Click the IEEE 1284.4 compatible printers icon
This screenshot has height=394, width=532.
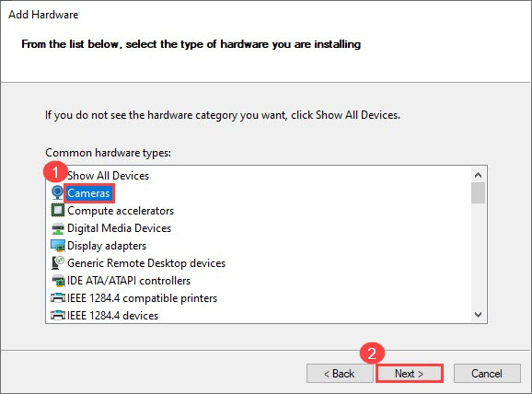click(58, 298)
